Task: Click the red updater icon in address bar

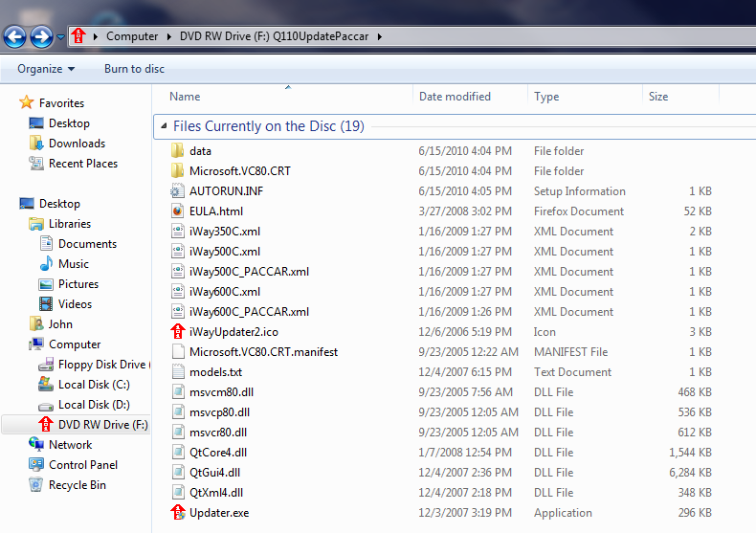Action: 78,36
